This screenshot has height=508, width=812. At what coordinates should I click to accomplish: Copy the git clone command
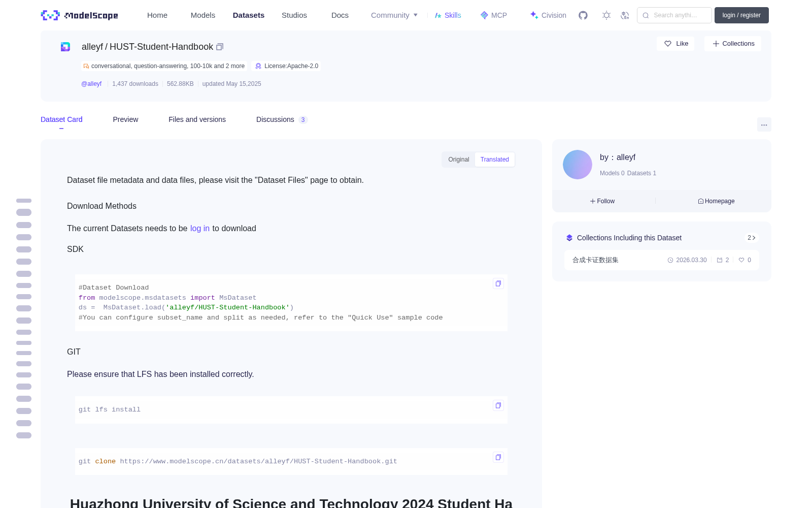pos(498,457)
